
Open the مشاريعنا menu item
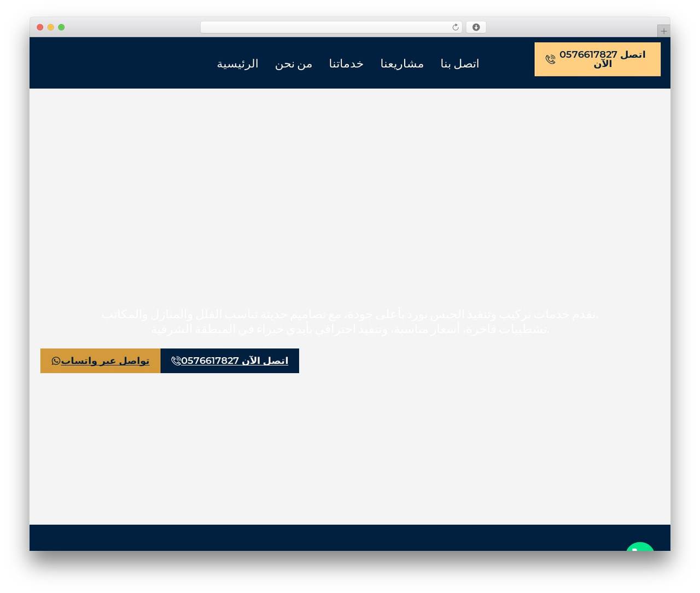(402, 63)
